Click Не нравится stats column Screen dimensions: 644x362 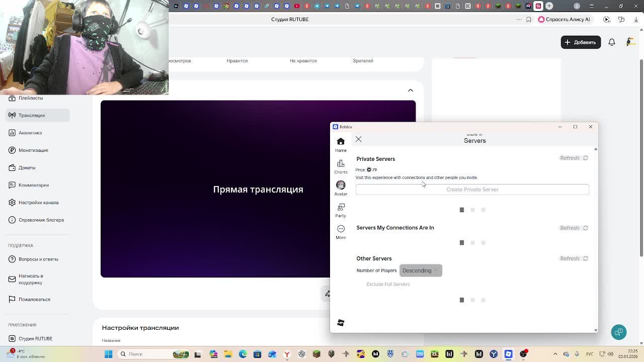[303, 61]
